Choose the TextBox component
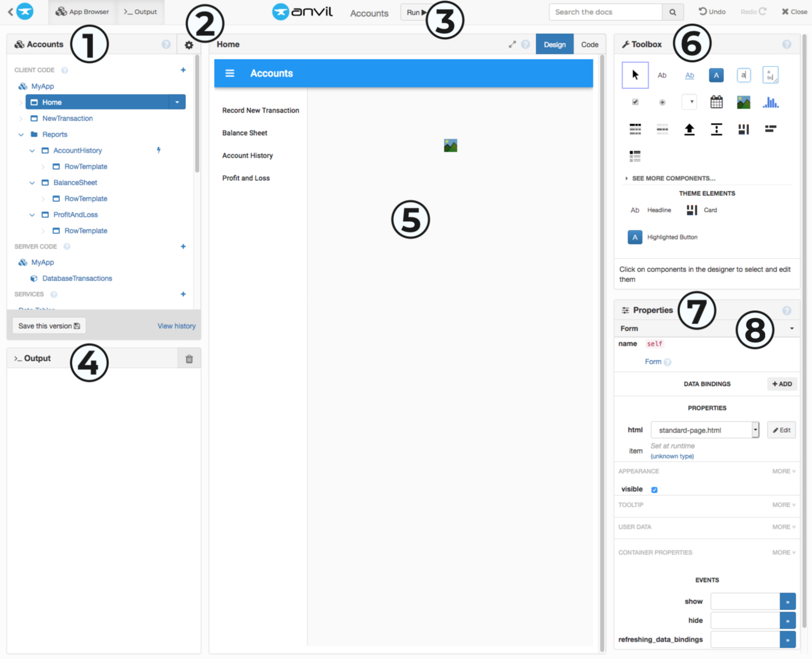Image resolution: width=812 pixels, height=659 pixels. [744, 75]
